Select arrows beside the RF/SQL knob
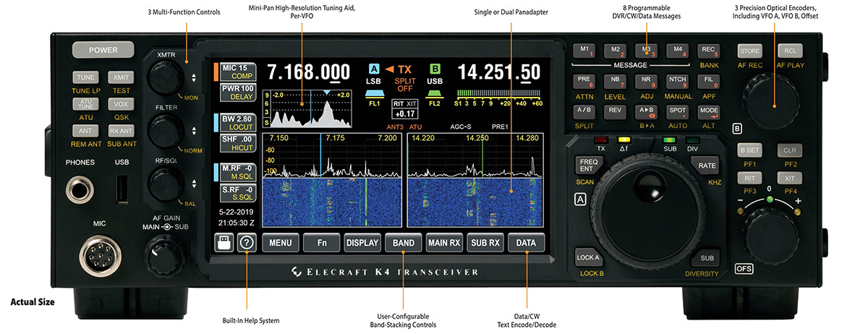The height and width of the screenshot is (334, 868). click(193, 184)
